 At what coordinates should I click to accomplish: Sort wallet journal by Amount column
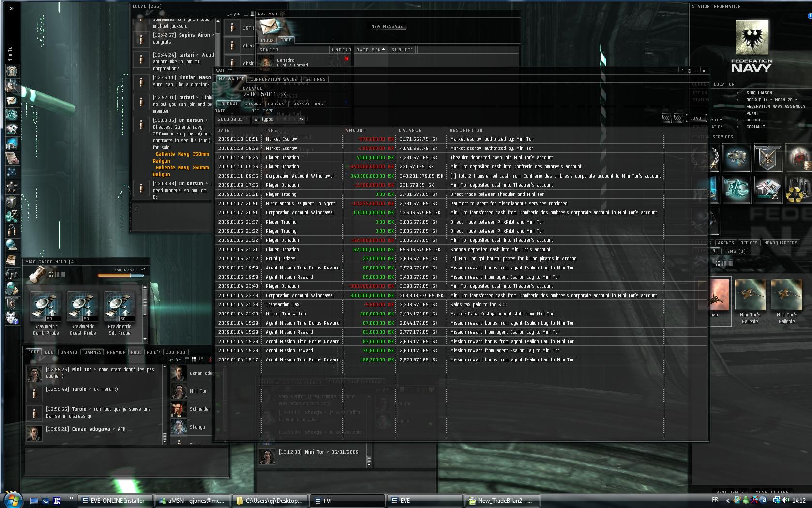[369, 130]
